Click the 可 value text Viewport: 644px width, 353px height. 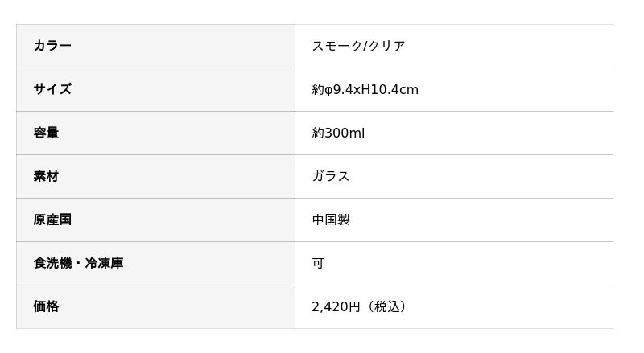click(318, 263)
